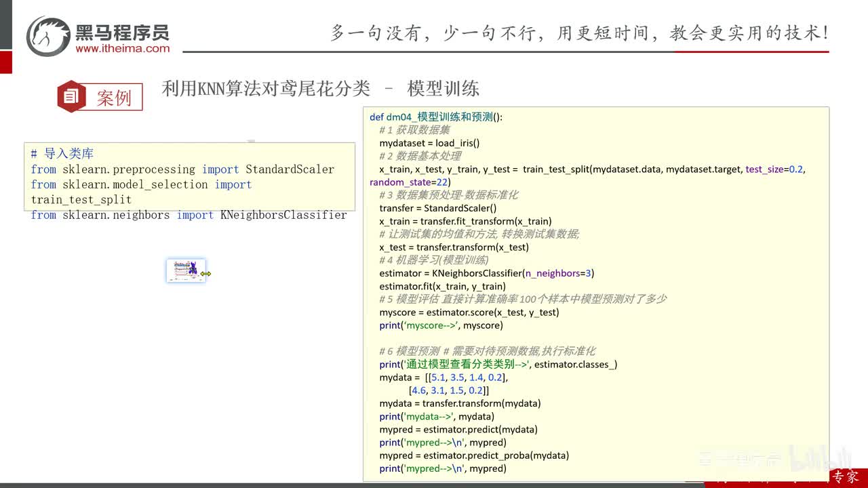Viewport: 868px width, 488px height.
Task: Click the comment '# 4 机器学习(模型训练)'
Action: pyautogui.click(x=434, y=260)
